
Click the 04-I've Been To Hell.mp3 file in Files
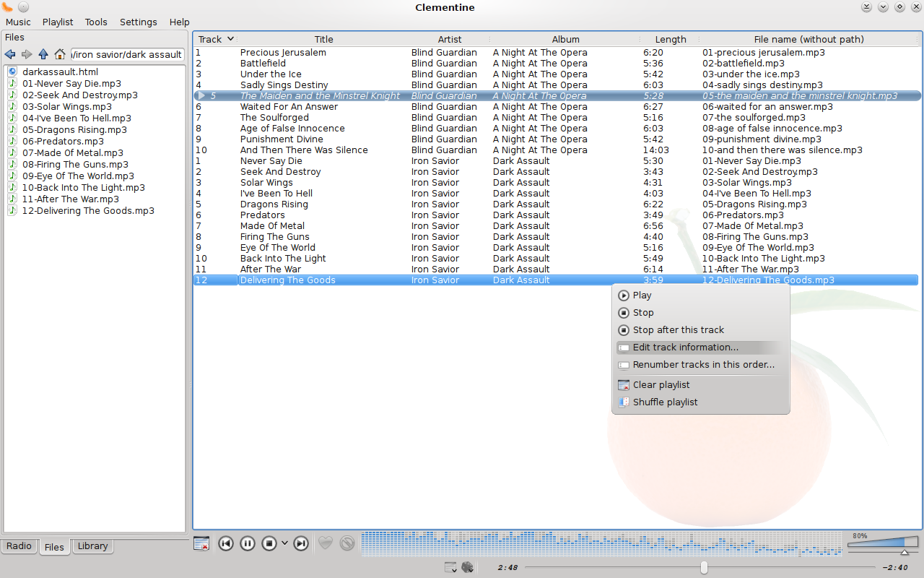[x=77, y=118]
